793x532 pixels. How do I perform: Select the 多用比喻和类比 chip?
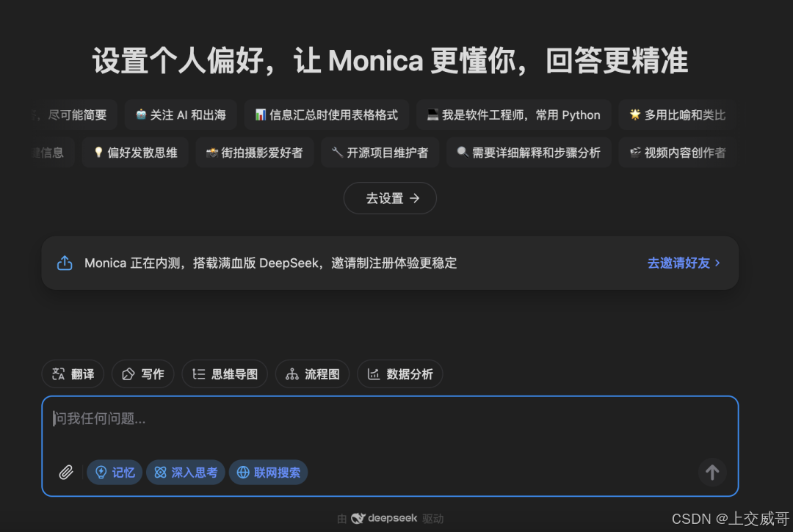(x=677, y=114)
